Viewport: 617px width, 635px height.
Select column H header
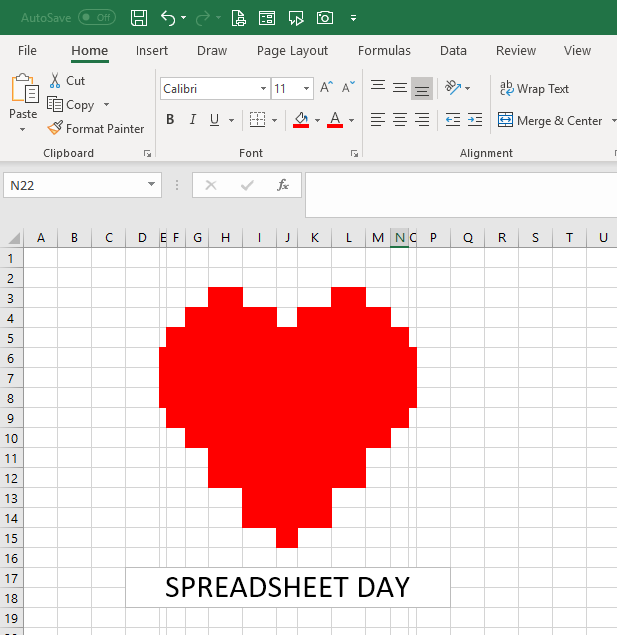pyautogui.click(x=226, y=238)
